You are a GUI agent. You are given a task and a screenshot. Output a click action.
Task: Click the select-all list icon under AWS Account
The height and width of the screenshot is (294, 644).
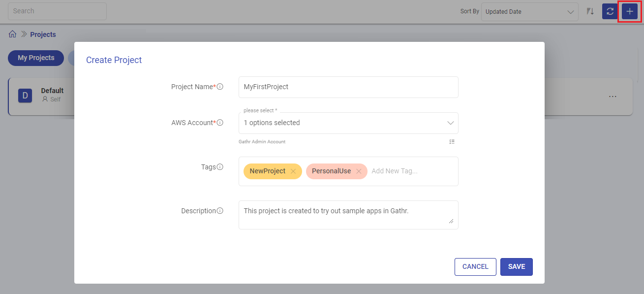[x=452, y=142]
